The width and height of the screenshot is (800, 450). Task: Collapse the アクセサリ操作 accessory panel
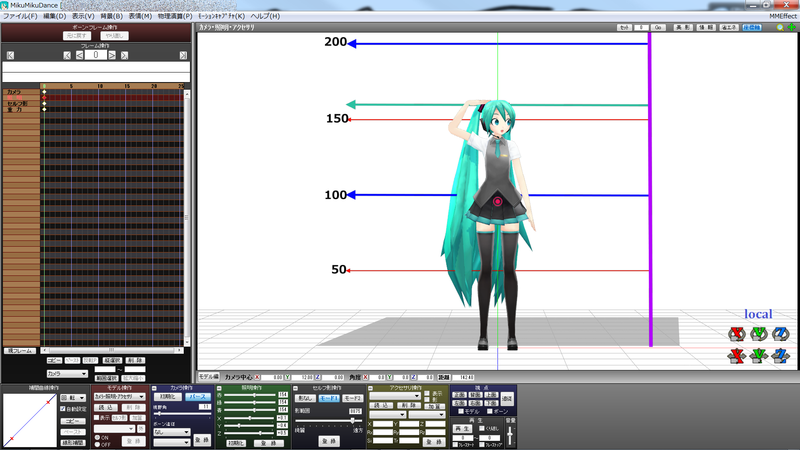click(x=370, y=388)
